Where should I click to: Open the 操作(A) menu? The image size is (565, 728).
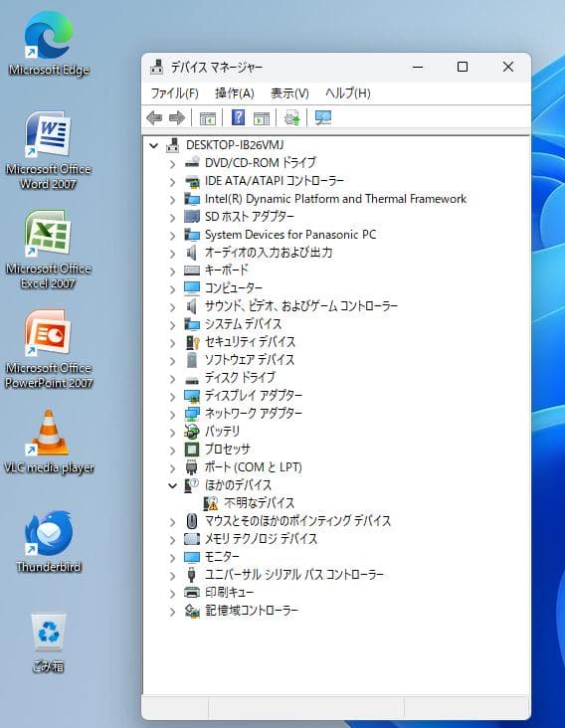pos(235,93)
